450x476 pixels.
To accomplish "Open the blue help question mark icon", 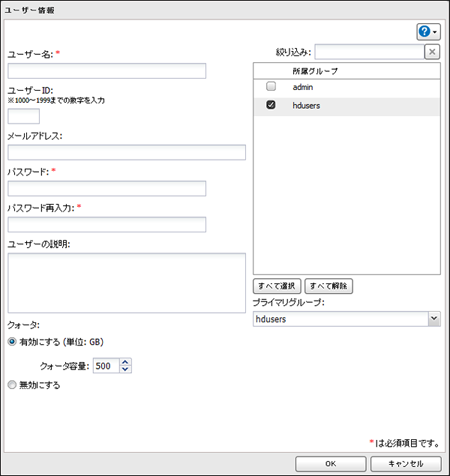I will tap(424, 32).
